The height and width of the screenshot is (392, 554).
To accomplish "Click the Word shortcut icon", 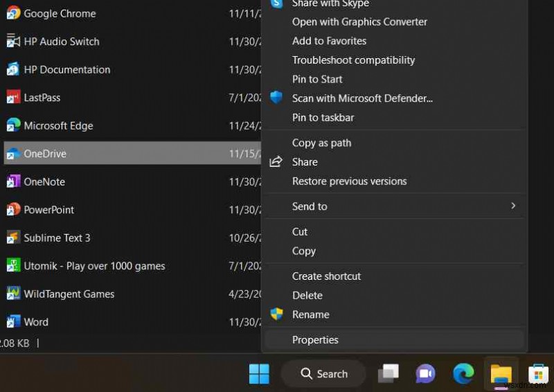I will pos(13,321).
